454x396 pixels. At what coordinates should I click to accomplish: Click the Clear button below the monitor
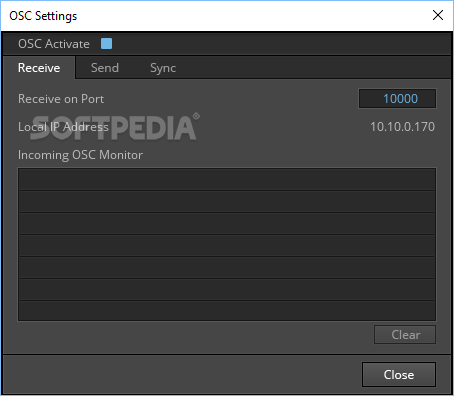pyautogui.click(x=405, y=334)
